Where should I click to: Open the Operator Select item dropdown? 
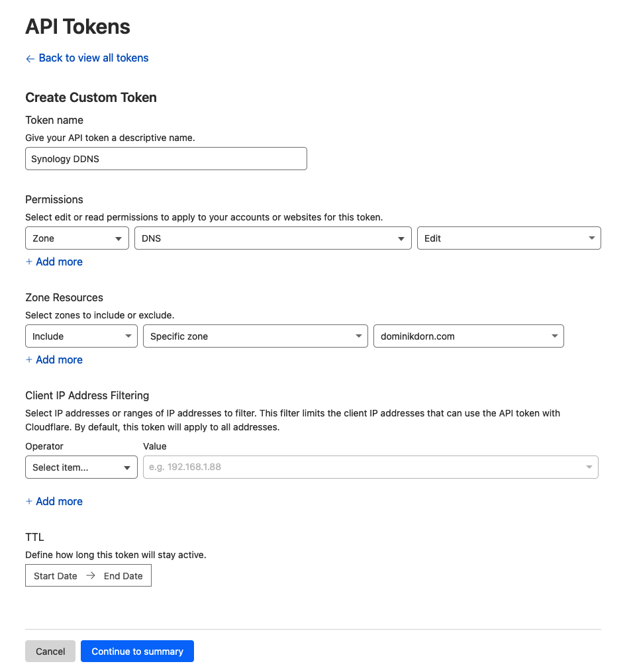click(x=81, y=467)
